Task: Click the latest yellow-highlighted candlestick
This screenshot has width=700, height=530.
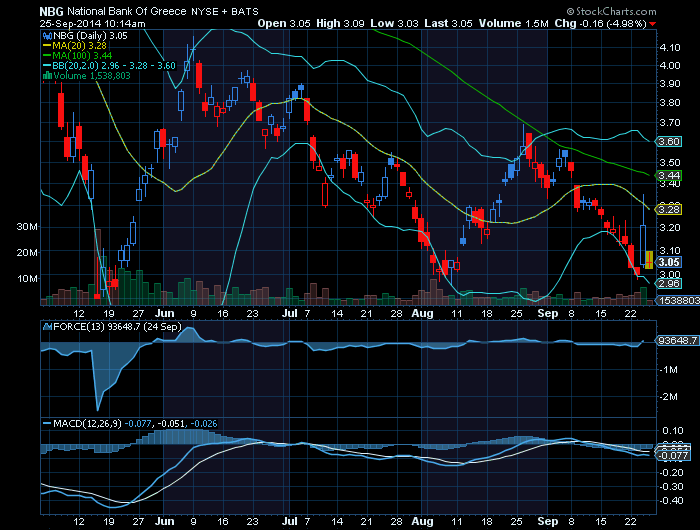Action: pos(649,260)
